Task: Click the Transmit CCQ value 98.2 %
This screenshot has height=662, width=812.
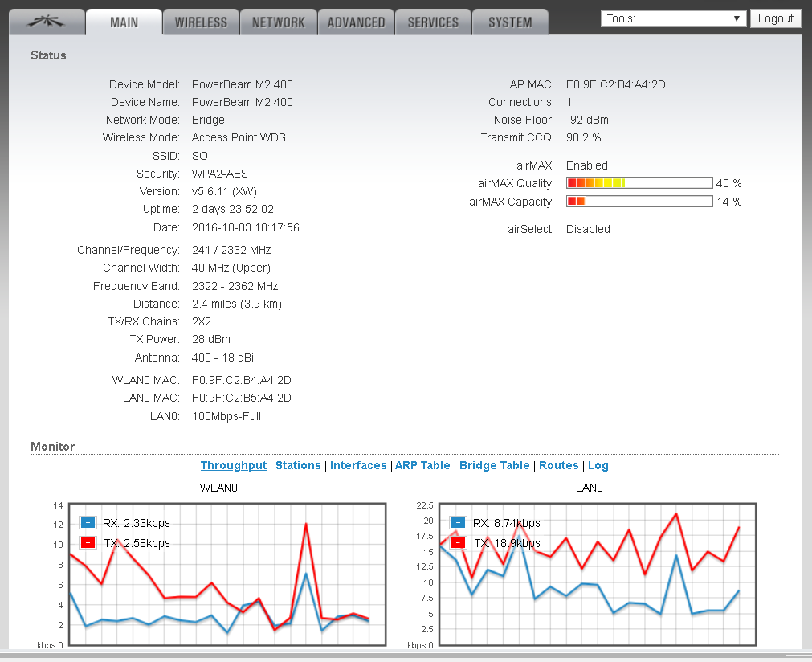Action: [584, 137]
